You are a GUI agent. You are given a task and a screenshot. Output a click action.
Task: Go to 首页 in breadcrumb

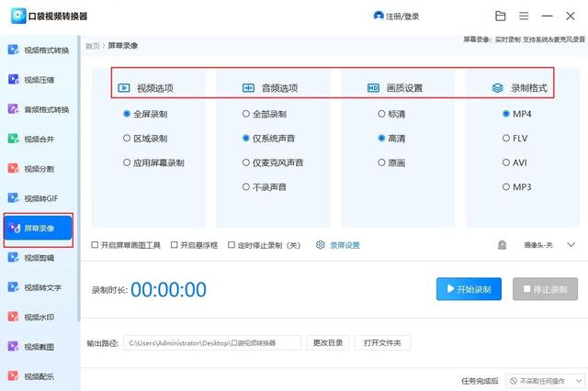click(x=93, y=46)
